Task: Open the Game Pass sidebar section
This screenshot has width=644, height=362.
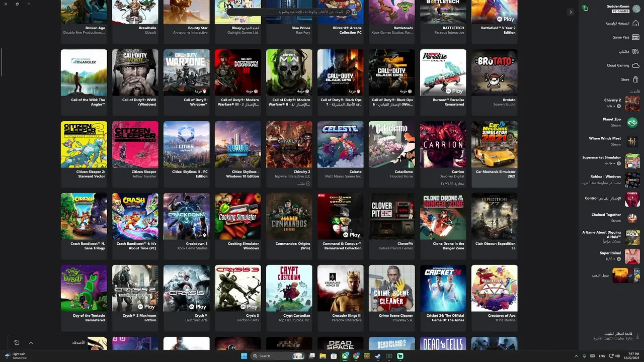Action: click(x=625, y=37)
